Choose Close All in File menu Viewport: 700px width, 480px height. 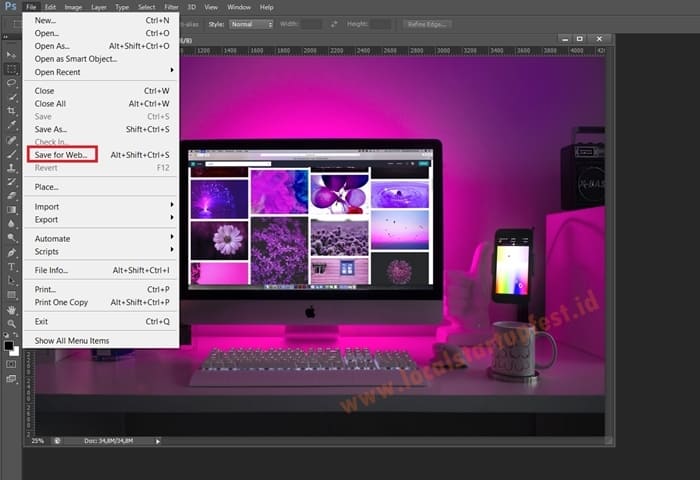click(101, 104)
